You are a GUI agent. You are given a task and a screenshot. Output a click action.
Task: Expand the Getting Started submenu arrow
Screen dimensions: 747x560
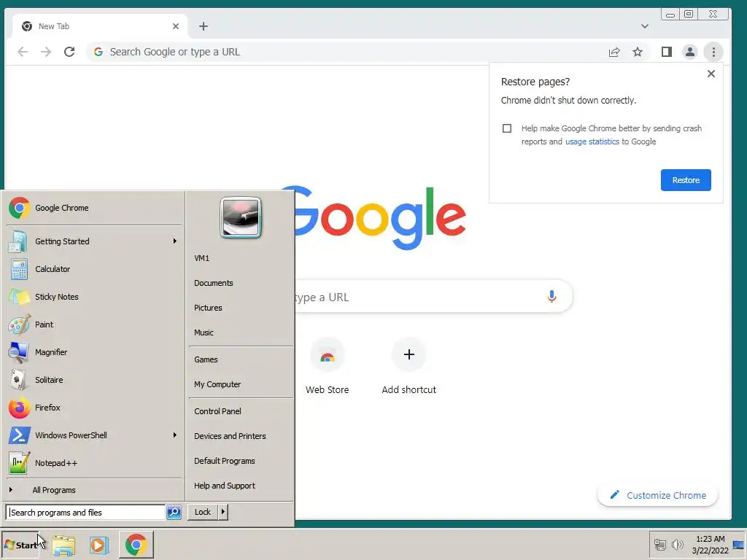pyautogui.click(x=175, y=241)
